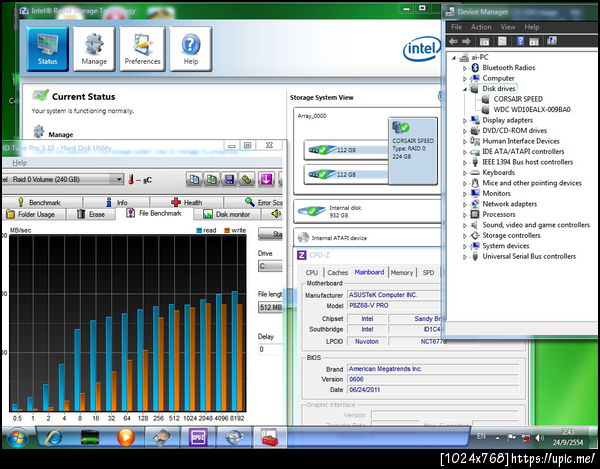Switch to the SPD tab in CPU-Z
This screenshot has height=469, width=600.
point(428,272)
